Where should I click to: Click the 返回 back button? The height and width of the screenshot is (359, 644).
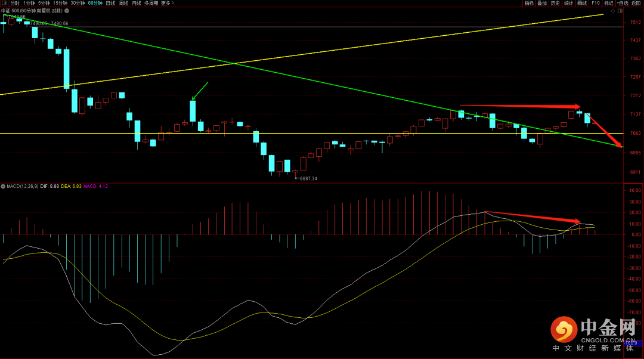pos(636,3)
